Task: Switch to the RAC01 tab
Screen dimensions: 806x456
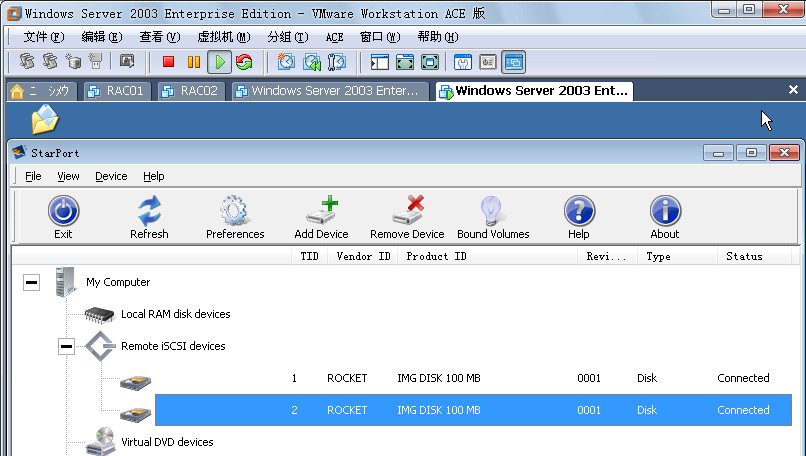Action: coord(117,92)
